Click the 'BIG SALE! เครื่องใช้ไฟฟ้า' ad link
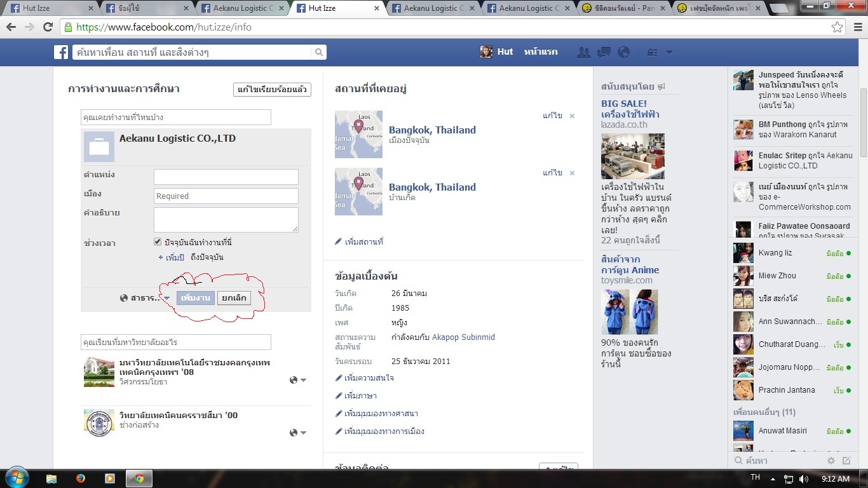Screen dimensions: 868x488 click(630, 109)
